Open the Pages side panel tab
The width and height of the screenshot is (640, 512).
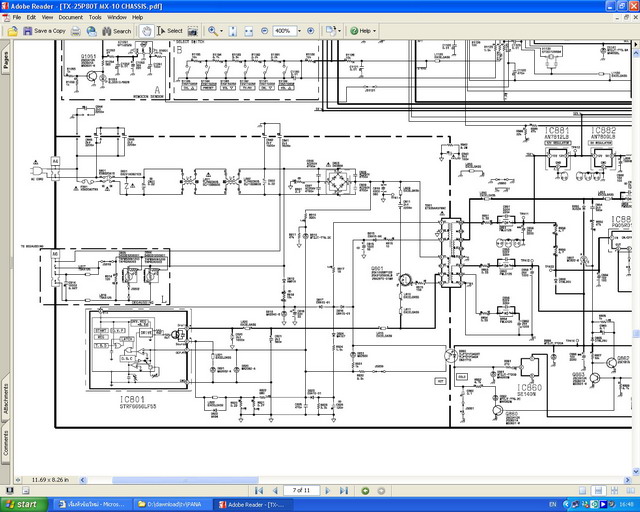pos(6,60)
